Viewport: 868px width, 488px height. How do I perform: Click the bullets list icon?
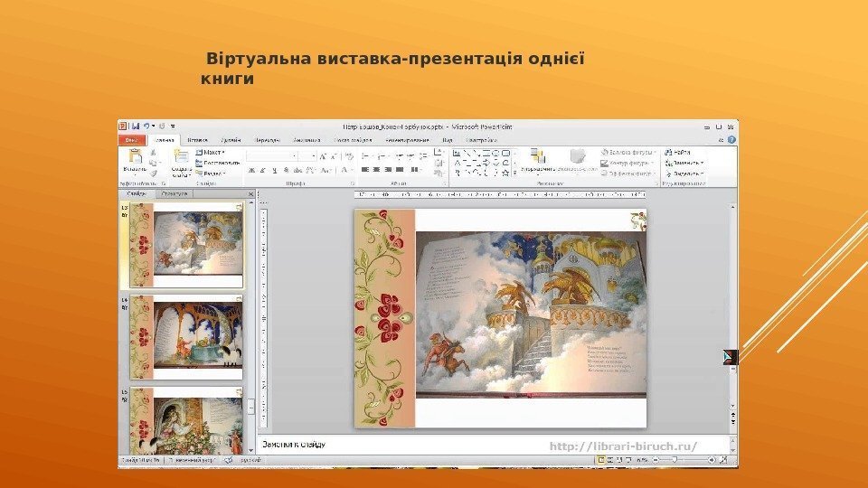click(x=366, y=156)
